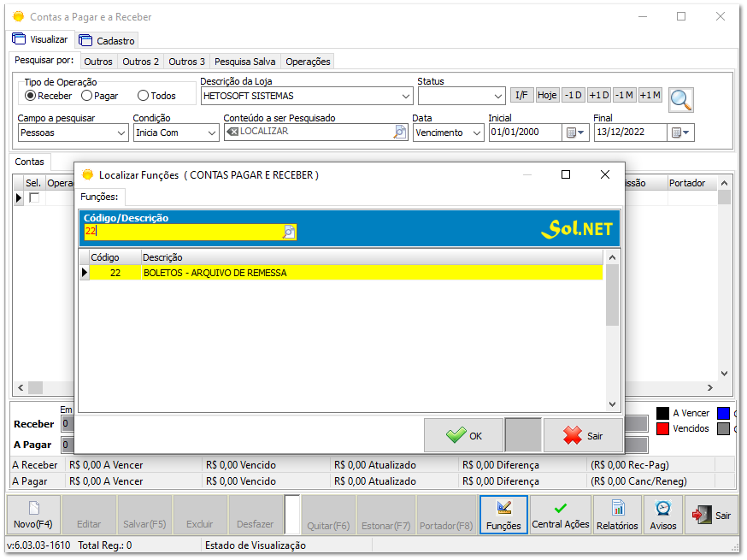Click the Hoje date filter button
This screenshot has height=560, width=747.
click(546, 95)
